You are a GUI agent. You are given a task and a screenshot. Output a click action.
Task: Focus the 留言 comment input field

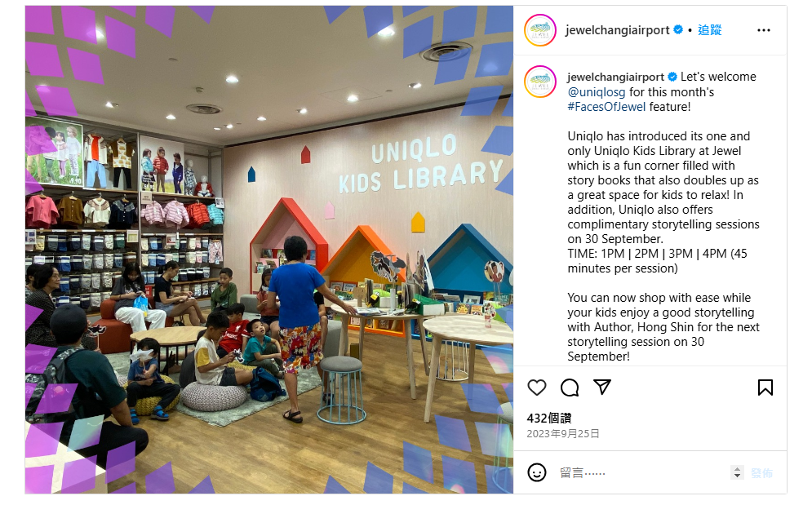click(x=642, y=472)
